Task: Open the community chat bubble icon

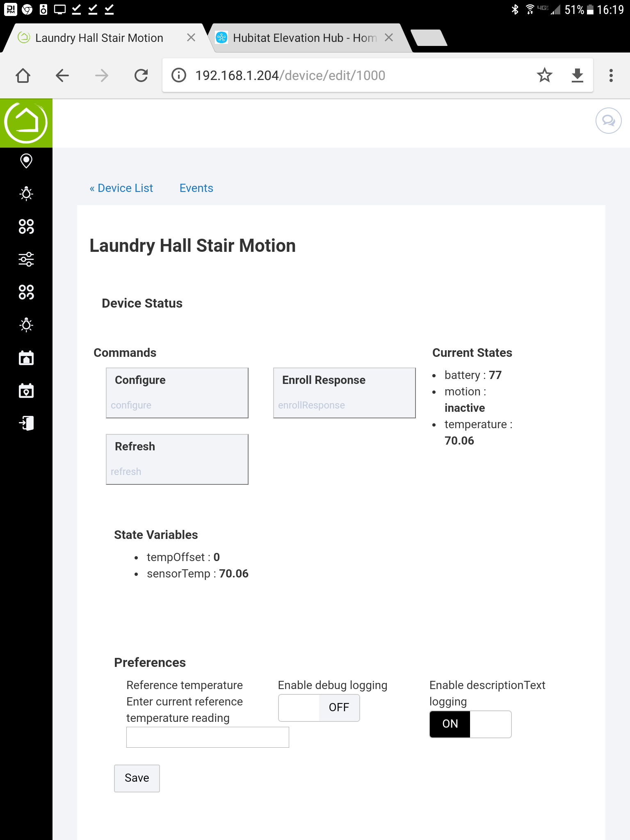Action: [608, 121]
